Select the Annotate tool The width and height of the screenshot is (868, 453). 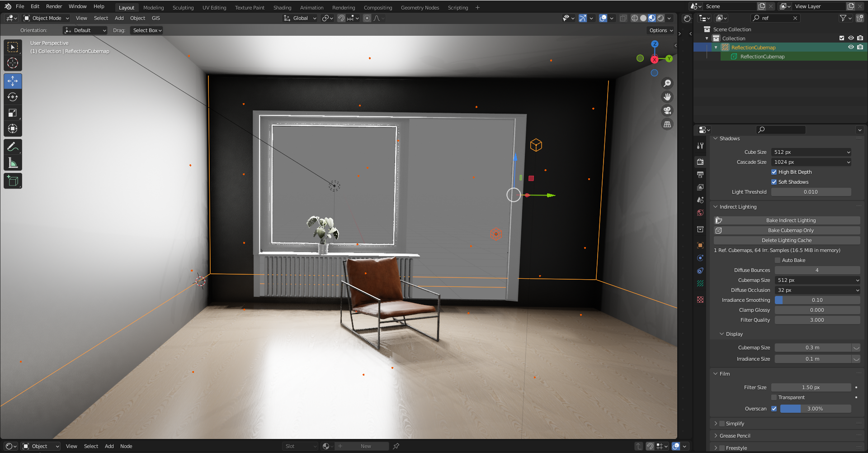point(13,147)
